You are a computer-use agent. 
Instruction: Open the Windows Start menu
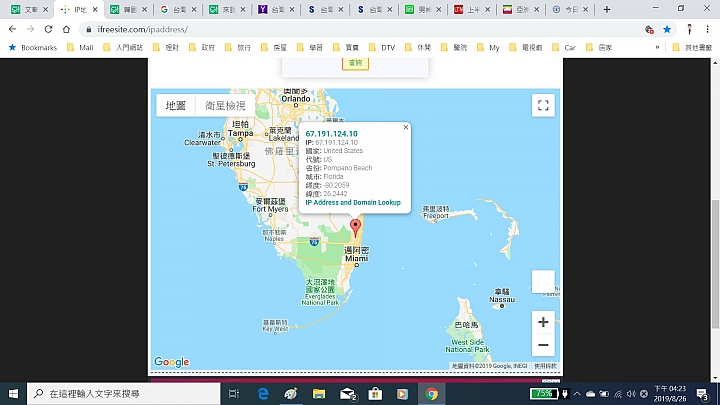(x=13, y=394)
